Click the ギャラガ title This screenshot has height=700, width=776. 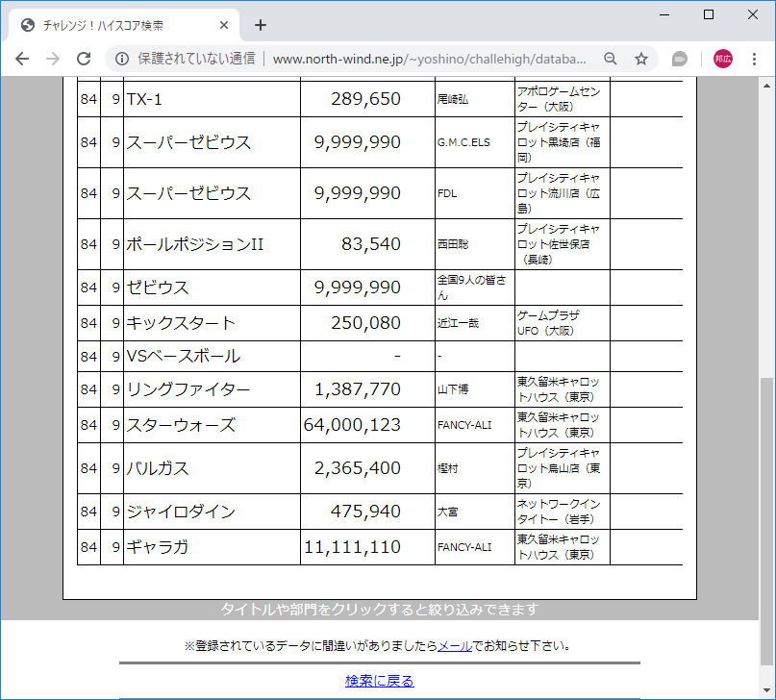pos(158,547)
